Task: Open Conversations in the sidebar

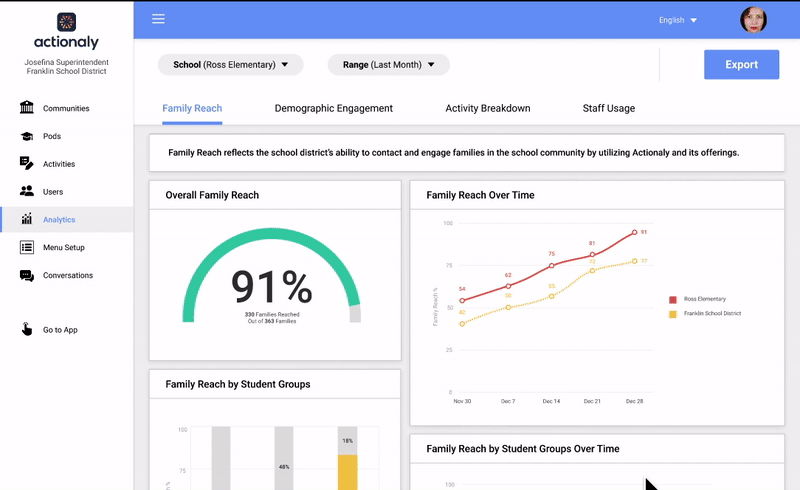Action: point(66,275)
